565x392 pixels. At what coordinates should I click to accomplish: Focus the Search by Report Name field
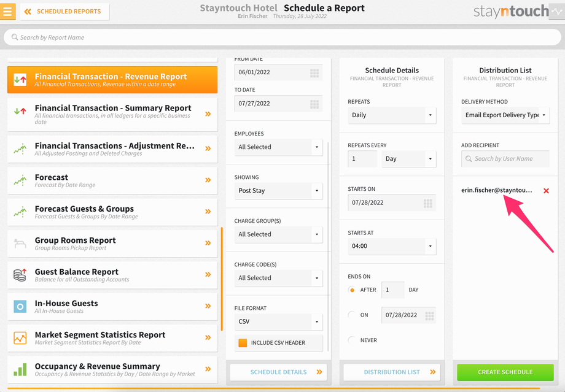[x=282, y=37]
